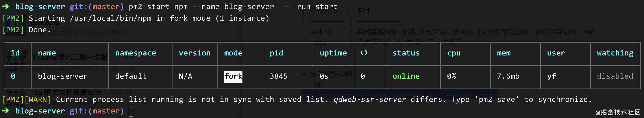Viewport: 644px width, 118px height.
Task: Click the 掘金技术社区 watermark
Action: 618,112
